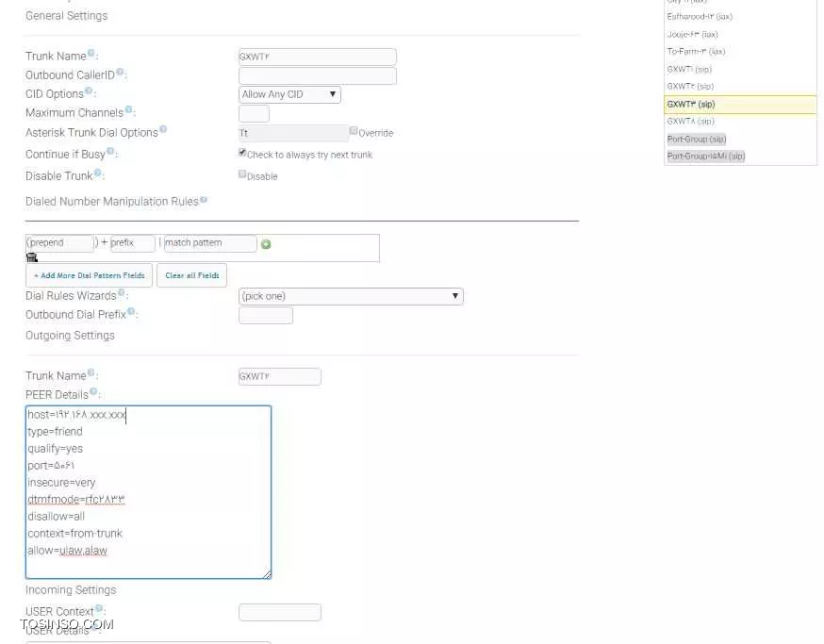This screenshot has height=644, width=824.
Task: Click help icon beside Outgoing Settings Trunk Name
Action: point(91,372)
